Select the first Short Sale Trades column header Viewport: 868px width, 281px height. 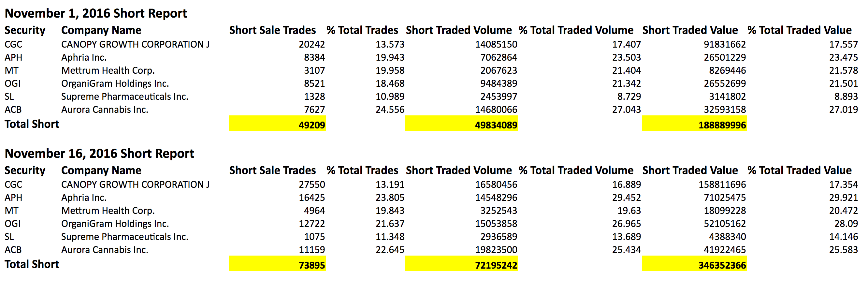tap(273, 30)
